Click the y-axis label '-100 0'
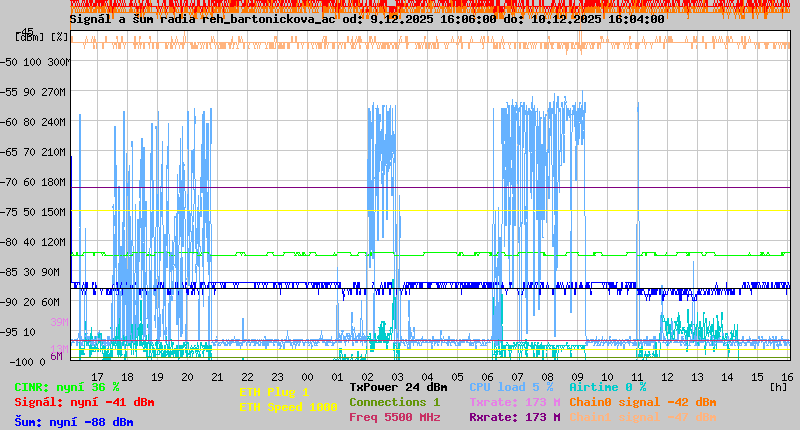800x430 pixels. pos(27,362)
